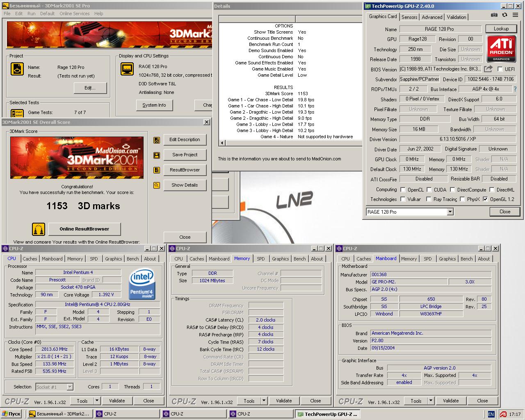
Task: Click the 3DMark2001 SE banner image in score dialog
Action: [x=77, y=157]
